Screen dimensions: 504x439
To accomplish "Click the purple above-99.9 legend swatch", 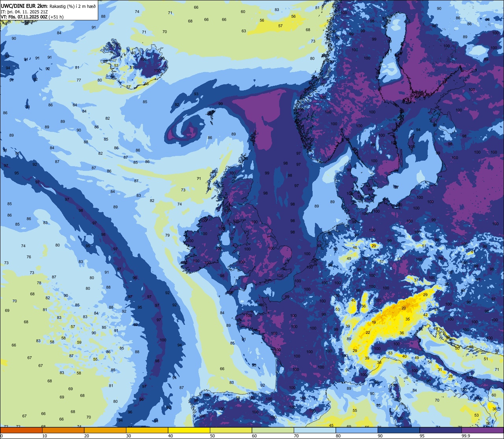I will [x=483, y=430].
